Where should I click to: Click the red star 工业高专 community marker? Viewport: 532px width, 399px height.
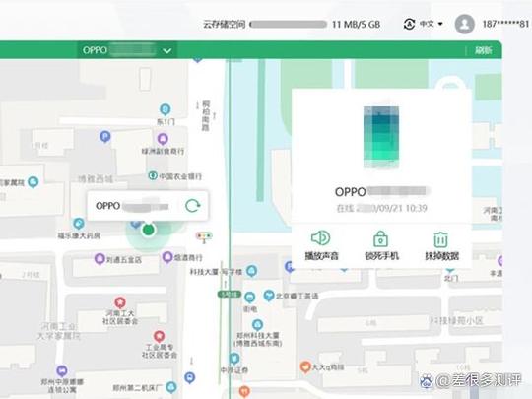160,336
